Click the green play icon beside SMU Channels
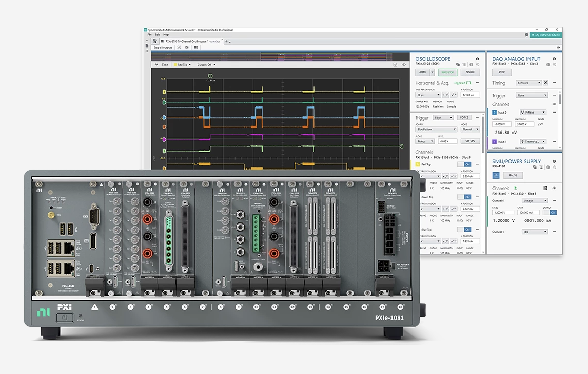This screenshot has width=588, height=374. pos(515,188)
